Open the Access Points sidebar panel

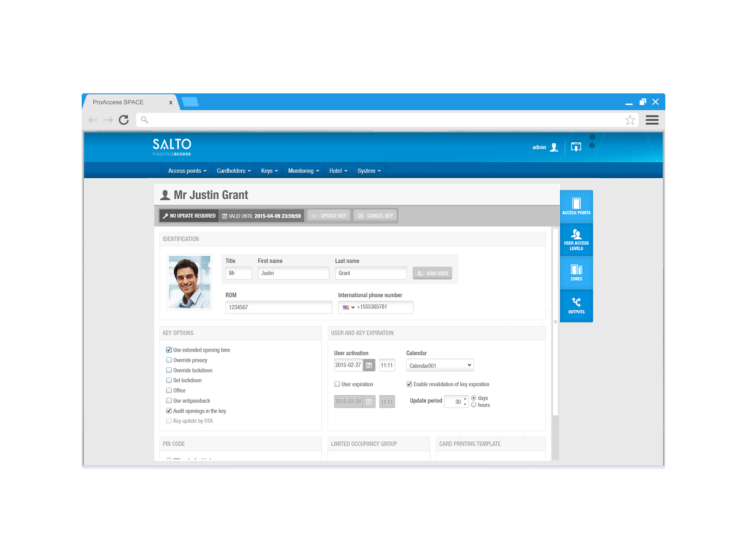point(576,205)
